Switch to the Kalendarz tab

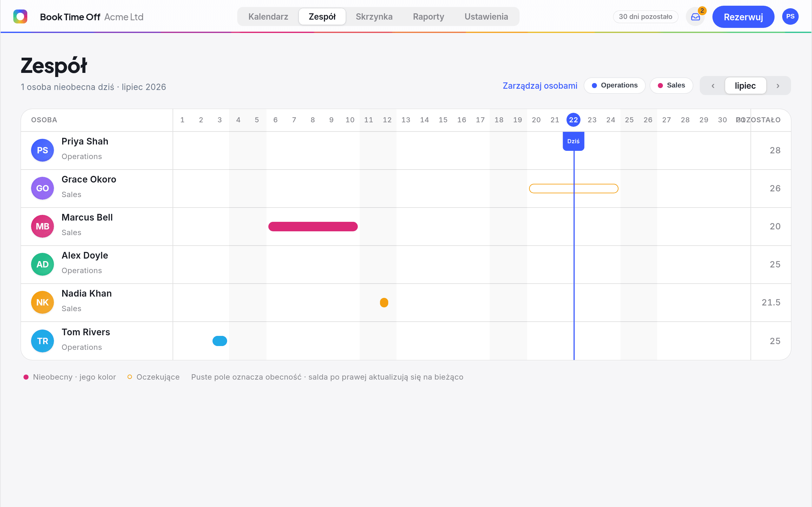tap(268, 16)
